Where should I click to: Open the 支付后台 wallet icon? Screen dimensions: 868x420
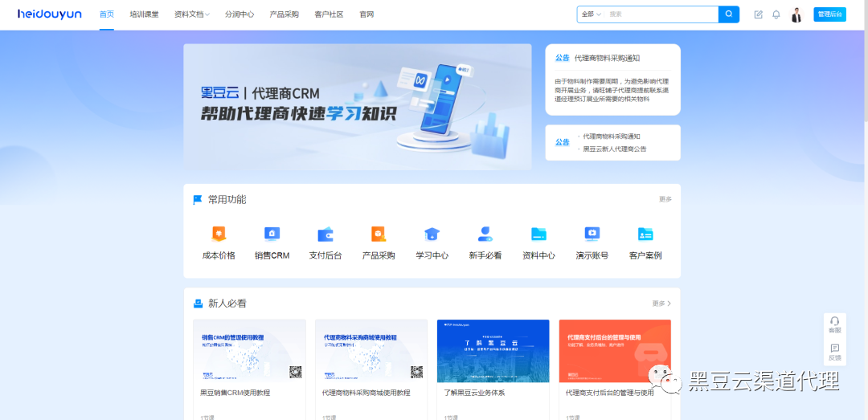[325, 234]
